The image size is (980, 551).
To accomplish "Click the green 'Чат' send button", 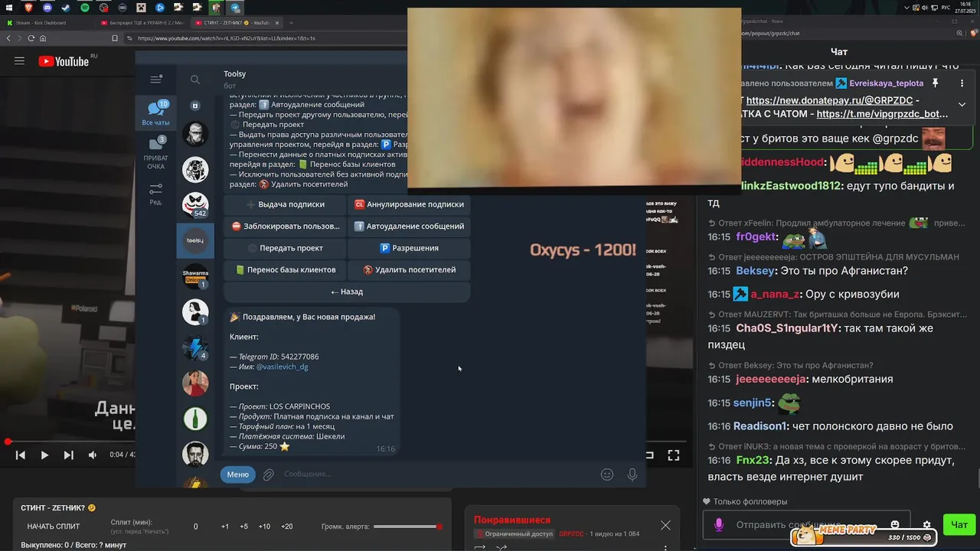I will [959, 525].
